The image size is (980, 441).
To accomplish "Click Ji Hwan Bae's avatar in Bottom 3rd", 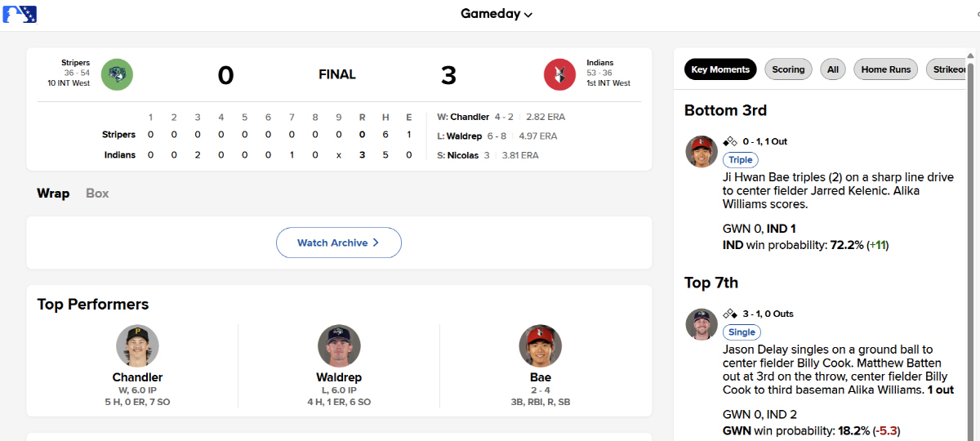I will (x=702, y=152).
